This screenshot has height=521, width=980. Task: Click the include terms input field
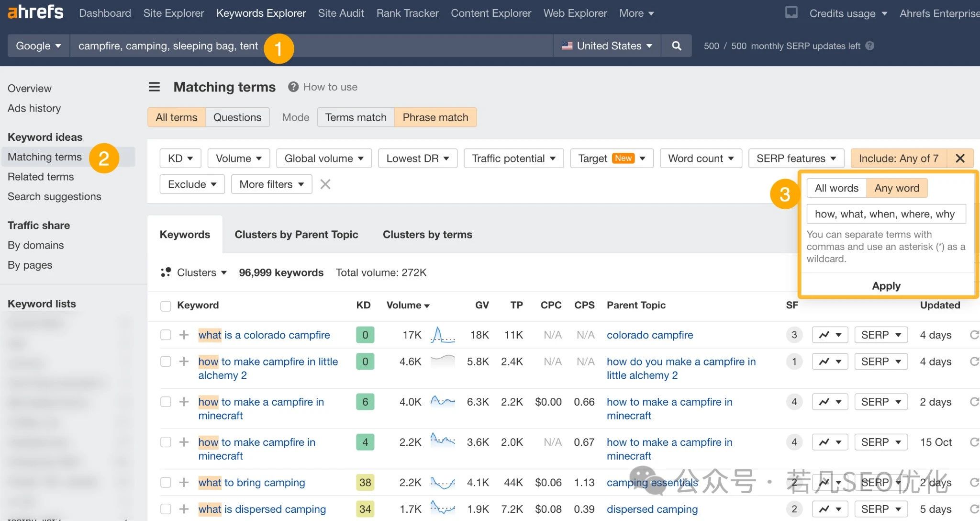click(x=886, y=214)
